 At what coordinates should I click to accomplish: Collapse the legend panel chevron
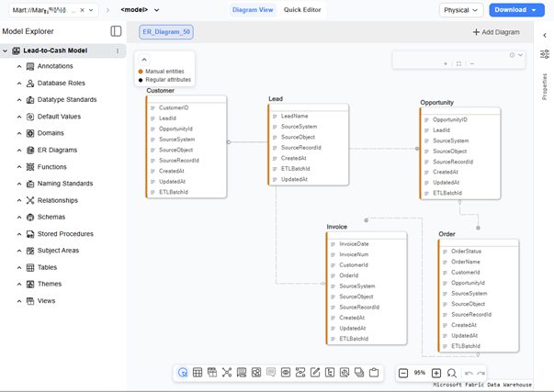pyautogui.click(x=144, y=60)
